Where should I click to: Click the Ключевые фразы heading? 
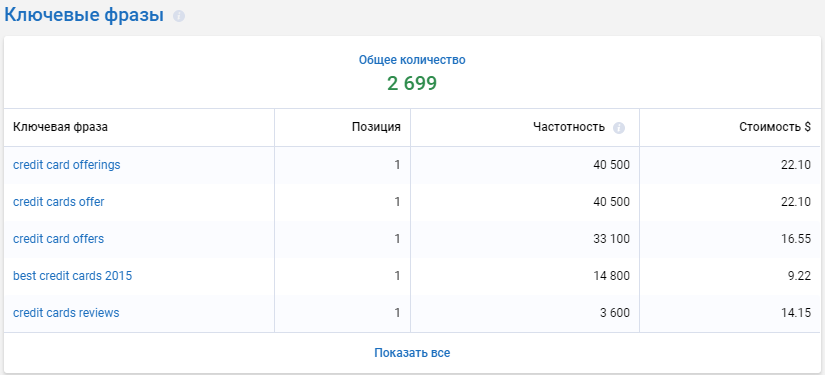click(x=84, y=15)
